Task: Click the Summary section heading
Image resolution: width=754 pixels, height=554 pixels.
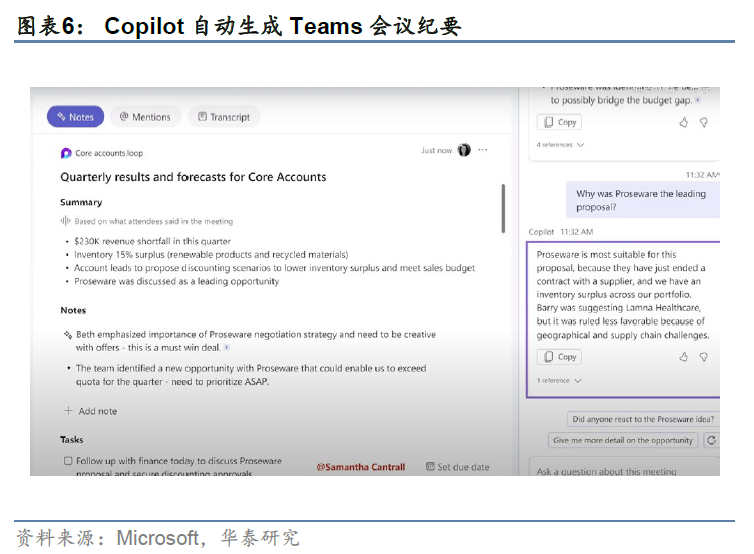Action: point(81,202)
